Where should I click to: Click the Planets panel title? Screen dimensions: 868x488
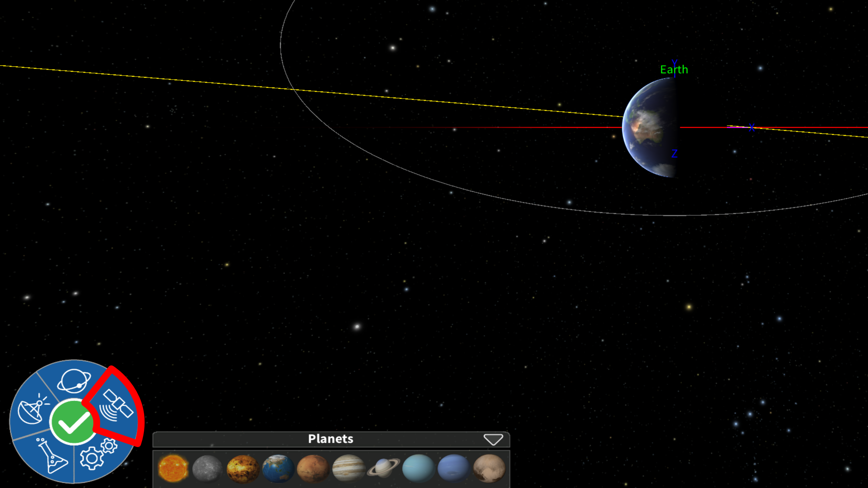click(331, 439)
